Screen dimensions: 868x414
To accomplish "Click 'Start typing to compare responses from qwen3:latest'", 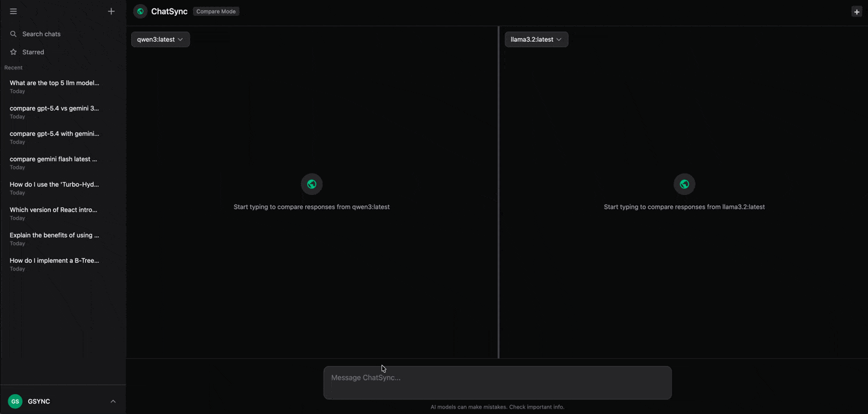I will click(x=311, y=207).
